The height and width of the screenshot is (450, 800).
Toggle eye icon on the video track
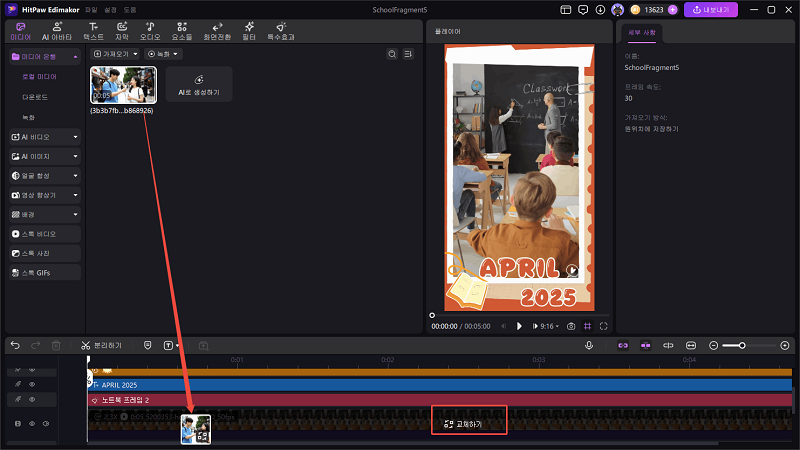tap(31, 424)
